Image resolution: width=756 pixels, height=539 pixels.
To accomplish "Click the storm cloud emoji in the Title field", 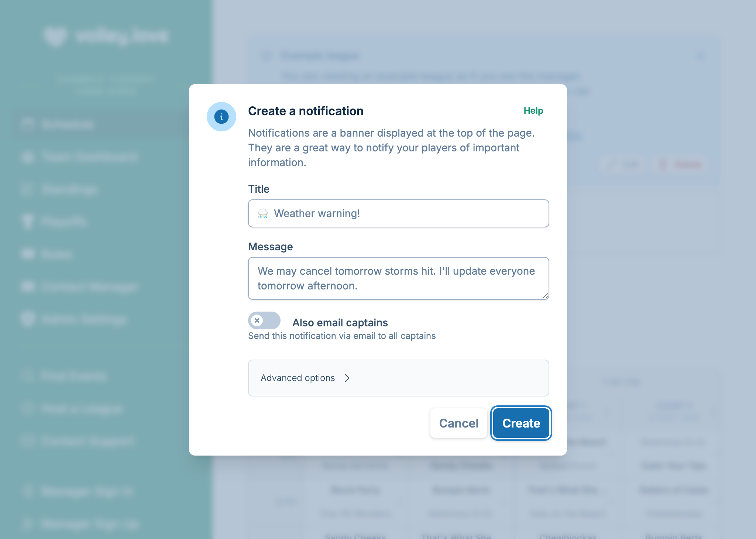I will [x=263, y=213].
